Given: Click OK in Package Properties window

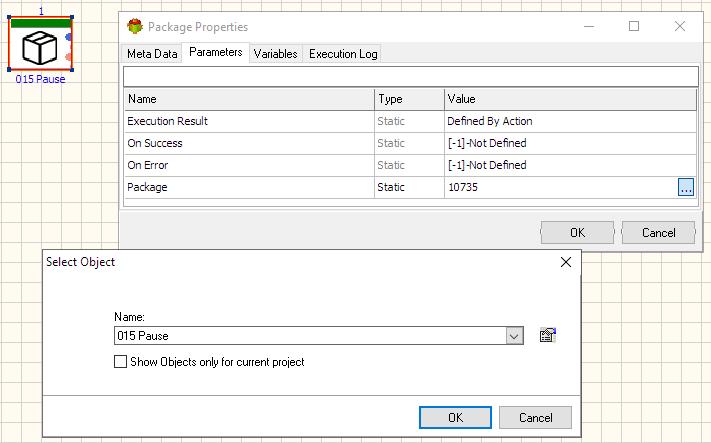Looking at the screenshot, I should pyautogui.click(x=577, y=233).
